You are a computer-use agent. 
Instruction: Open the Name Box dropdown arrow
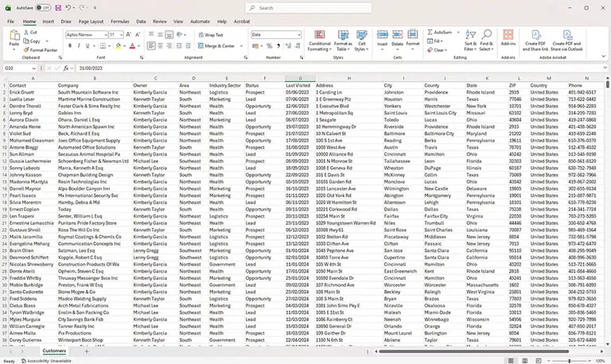click(x=34, y=68)
